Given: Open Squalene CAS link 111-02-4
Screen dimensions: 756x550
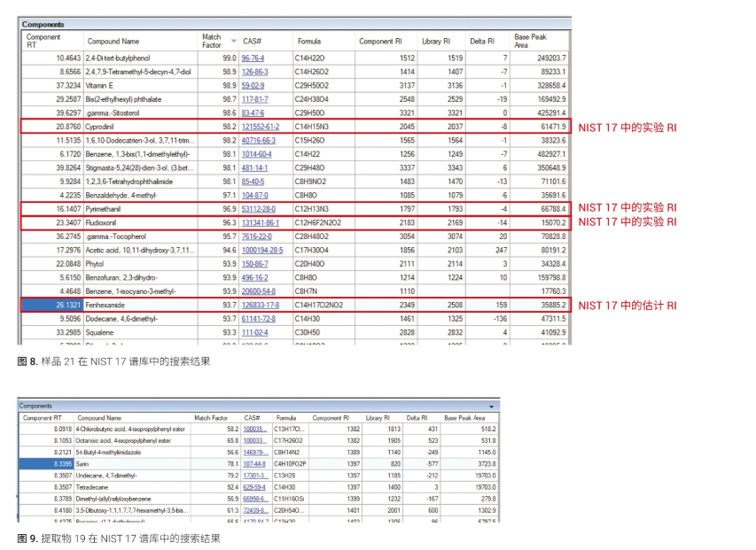Looking at the screenshot, I should 254,333.
